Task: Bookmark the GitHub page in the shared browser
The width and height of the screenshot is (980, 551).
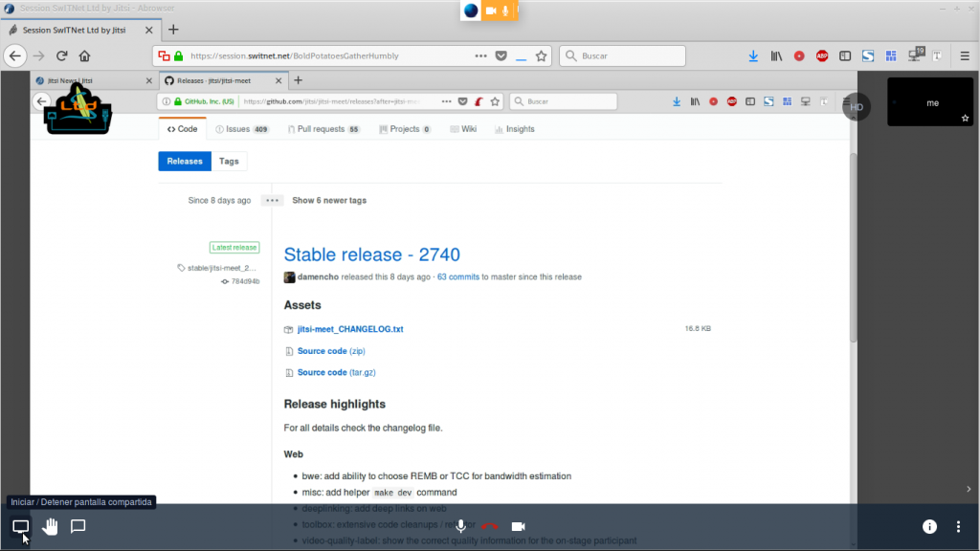Action: tap(495, 101)
